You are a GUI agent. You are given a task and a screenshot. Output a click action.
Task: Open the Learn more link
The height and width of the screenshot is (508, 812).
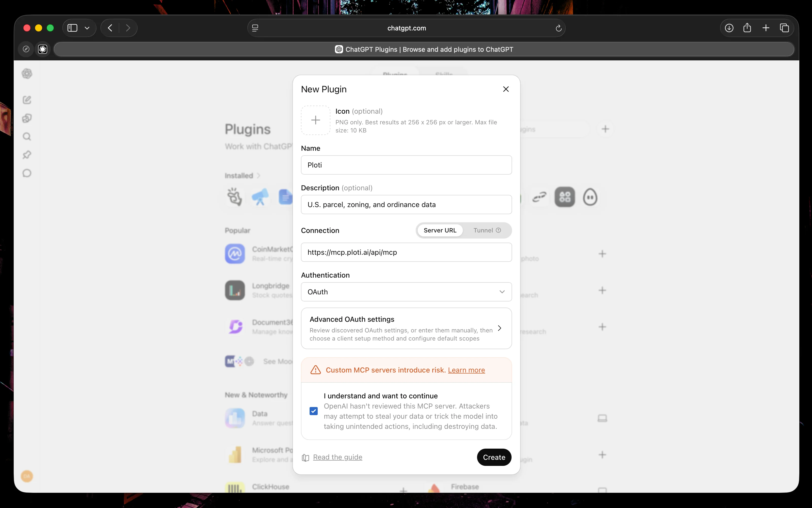(466, 370)
